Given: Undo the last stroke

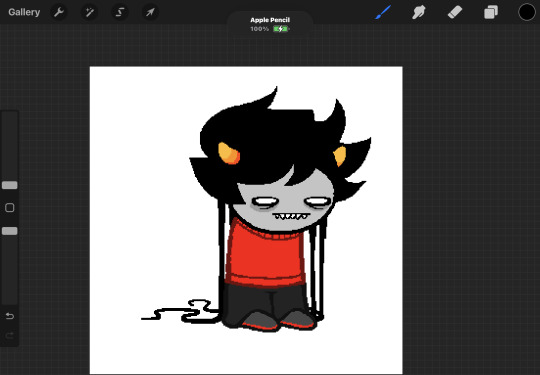Looking at the screenshot, I should click(x=10, y=316).
